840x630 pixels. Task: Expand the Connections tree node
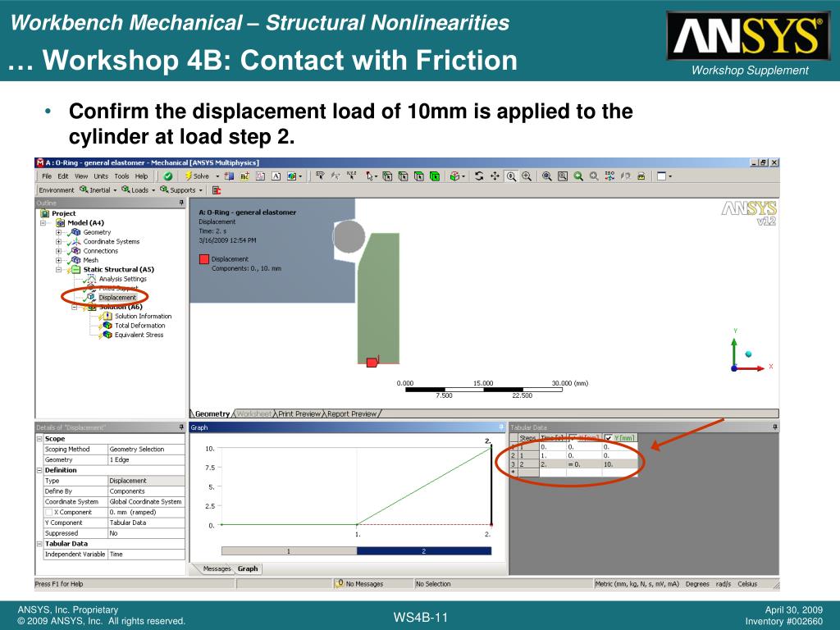coord(58,251)
